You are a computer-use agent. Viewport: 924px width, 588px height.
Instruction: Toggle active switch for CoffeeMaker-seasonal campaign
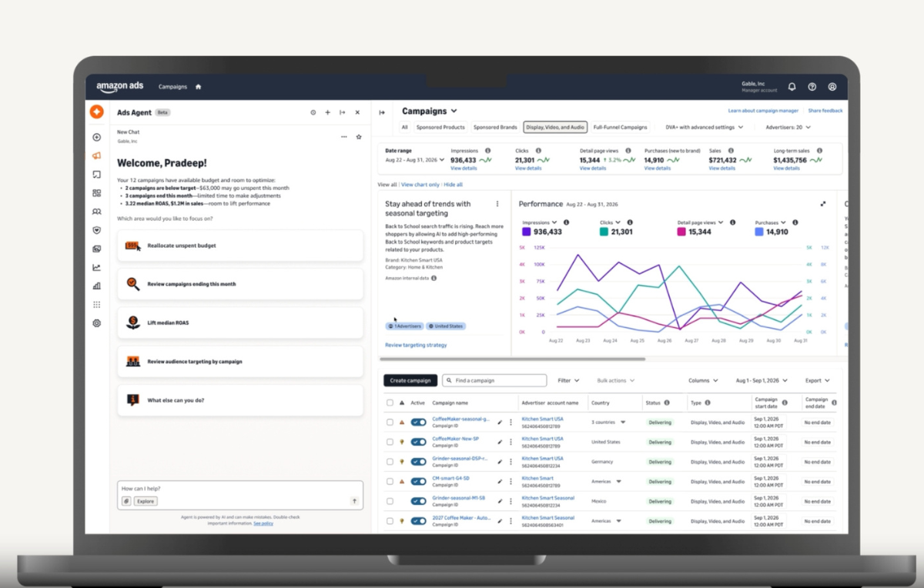[x=419, y=423]
